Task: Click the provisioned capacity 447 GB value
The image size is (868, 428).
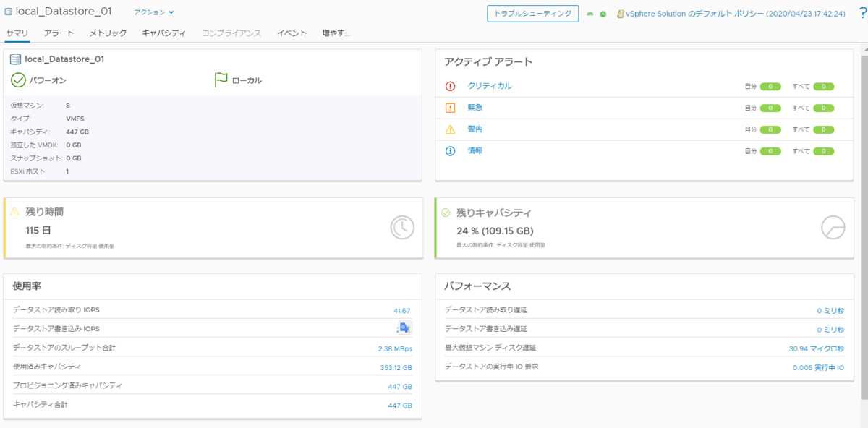Action: 400,386
